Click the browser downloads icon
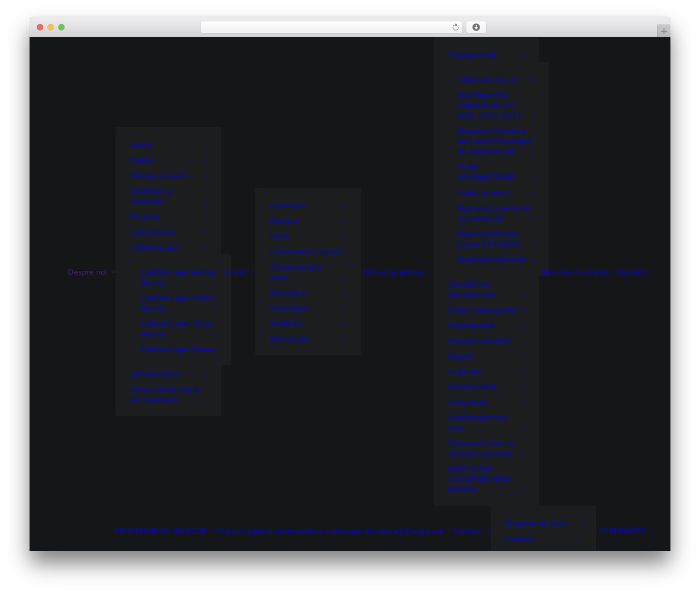700x593 pixels. coord(476,27)
